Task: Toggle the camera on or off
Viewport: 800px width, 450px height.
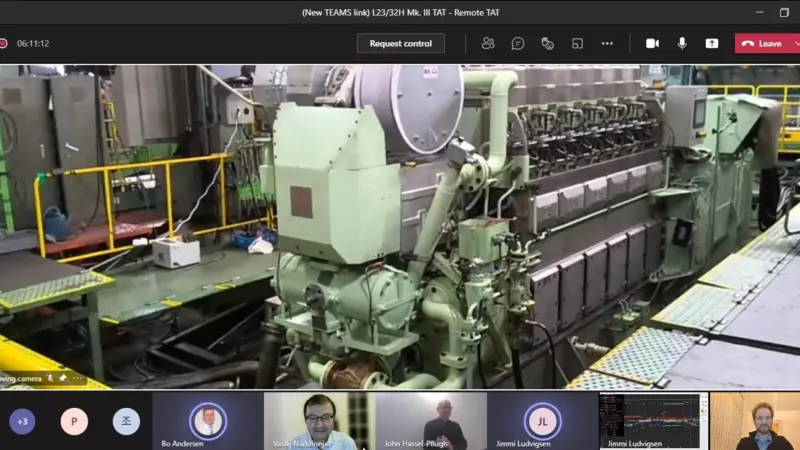Action: click(652, 43)
